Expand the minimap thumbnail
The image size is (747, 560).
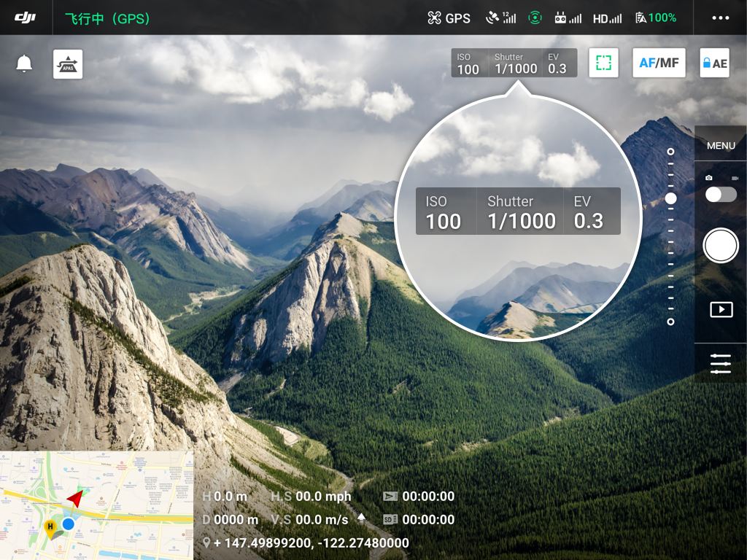(x=97, y=505)
